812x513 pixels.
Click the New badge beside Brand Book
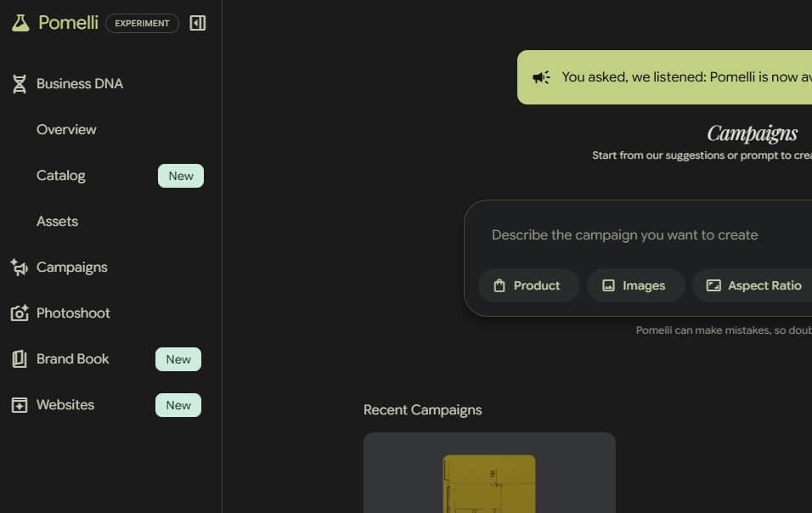click(x=178, y=359)
